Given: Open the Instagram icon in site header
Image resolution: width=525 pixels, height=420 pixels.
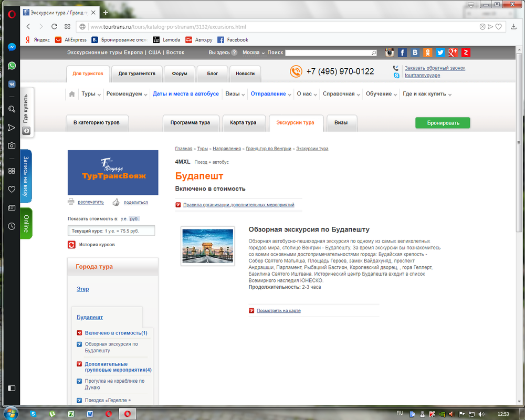Looking at the screenshot, I should (x=390, y=52).
